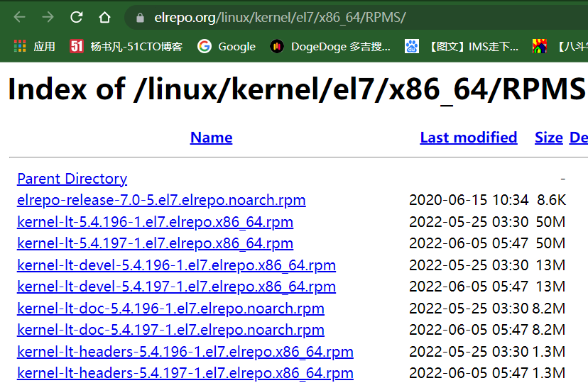Download kernel-lt-doc-5.4.196-1 noarch rpm

pos(170,308)
